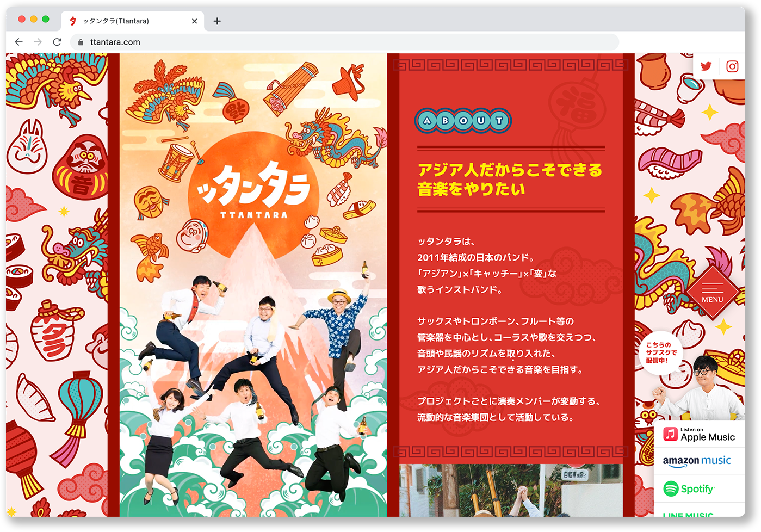Screen dimensions: 761x532
Task: Open the red diamond MENU button
Action: click(x=713, y=293)
